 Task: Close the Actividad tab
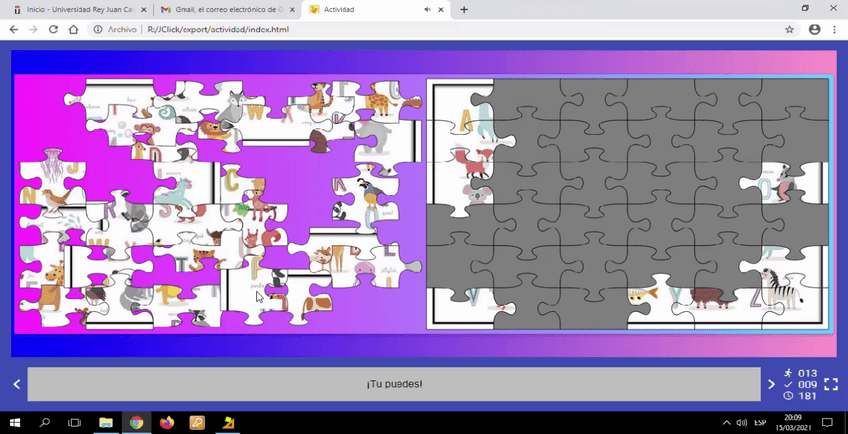(441, 9)
